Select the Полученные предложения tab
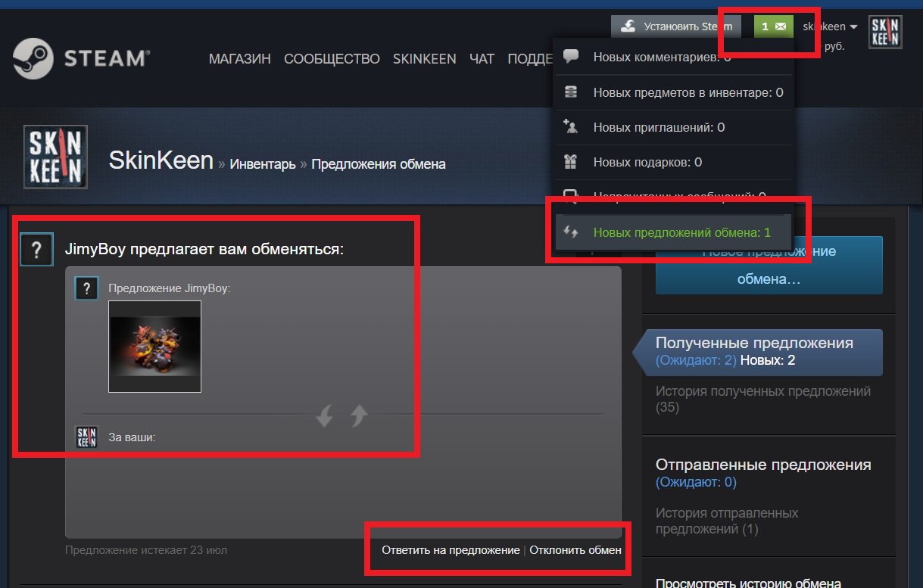 click(757, 352)
